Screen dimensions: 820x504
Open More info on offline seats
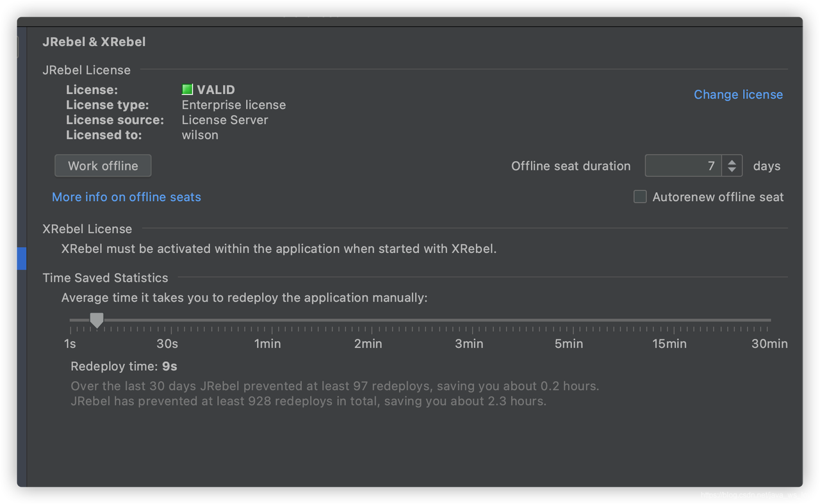[x=126, y=197]
